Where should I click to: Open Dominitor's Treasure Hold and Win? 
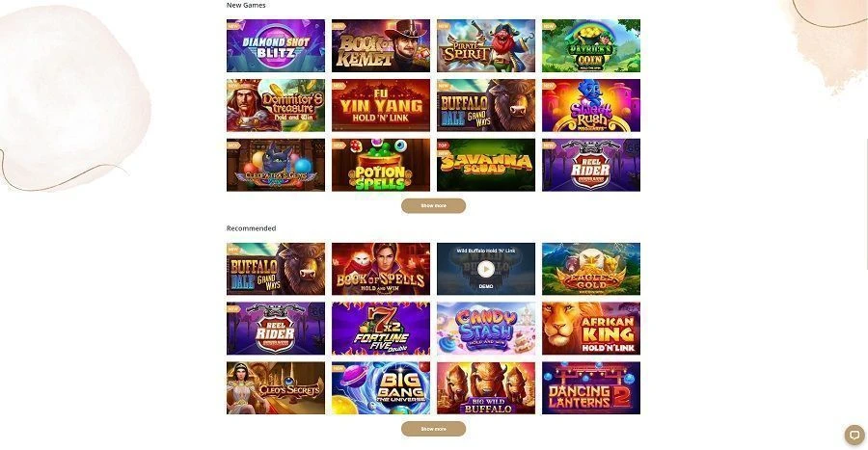276,106
